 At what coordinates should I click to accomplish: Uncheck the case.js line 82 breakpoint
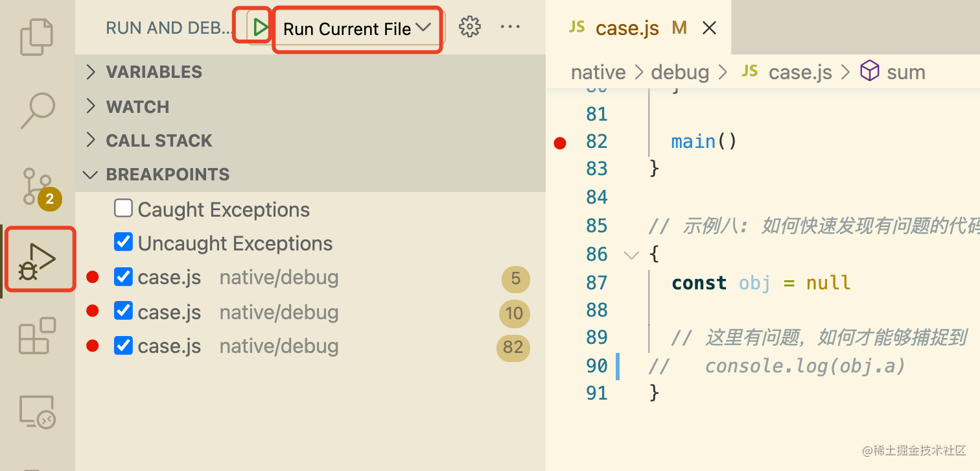pos(123,345)
